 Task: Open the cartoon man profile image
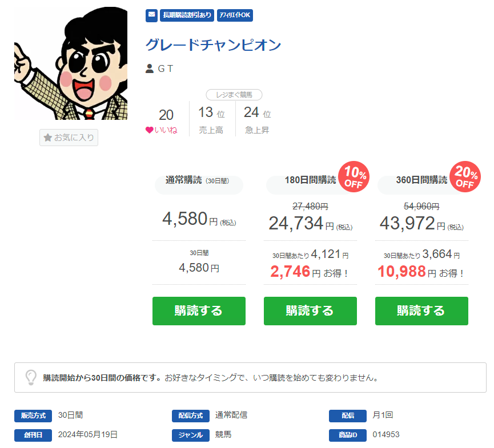point(71,63)
